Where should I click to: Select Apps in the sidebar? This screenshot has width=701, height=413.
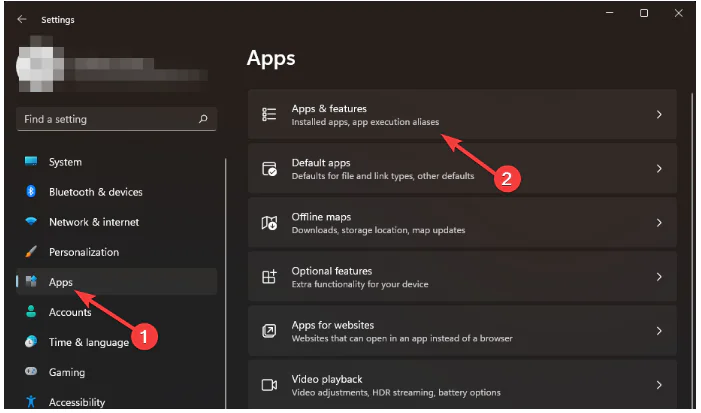(x=117, y=282)
